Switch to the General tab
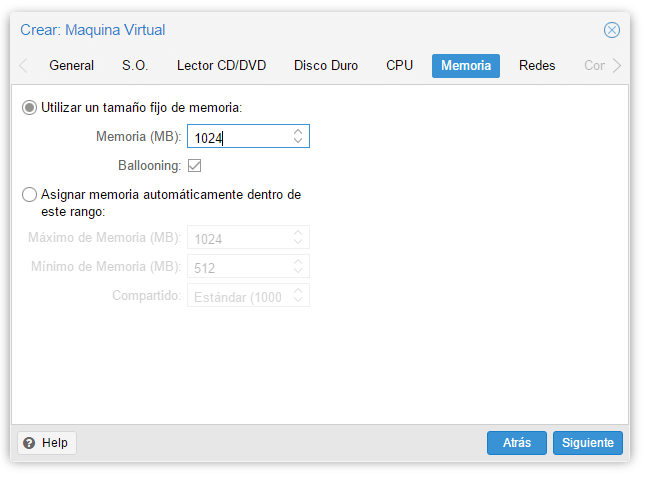647x482 pixels. pos(71,66)
